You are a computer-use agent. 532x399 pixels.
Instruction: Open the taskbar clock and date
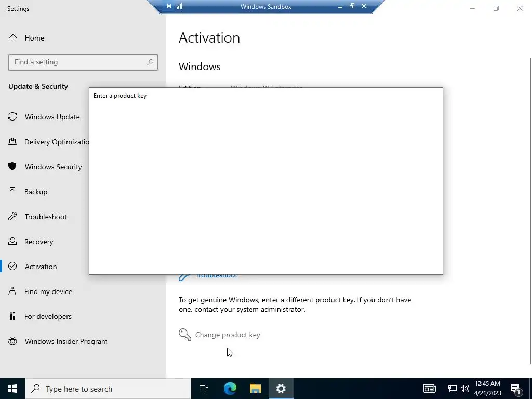click(487, 389)
